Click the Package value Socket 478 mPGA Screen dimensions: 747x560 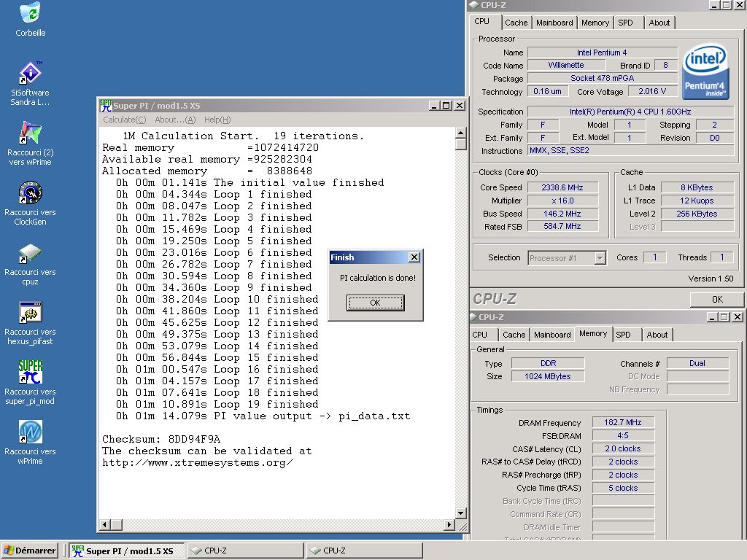click(x=603, y=78)
